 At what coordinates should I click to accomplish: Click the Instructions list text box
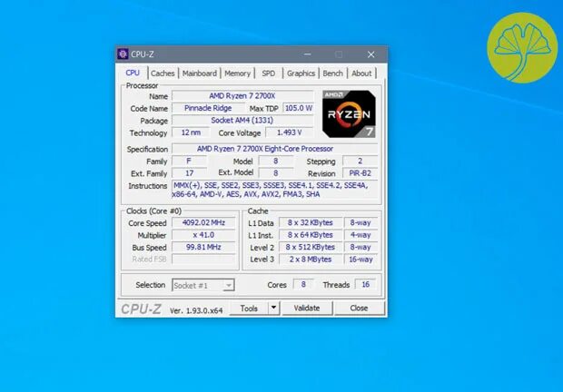click(x=274, y=190)
